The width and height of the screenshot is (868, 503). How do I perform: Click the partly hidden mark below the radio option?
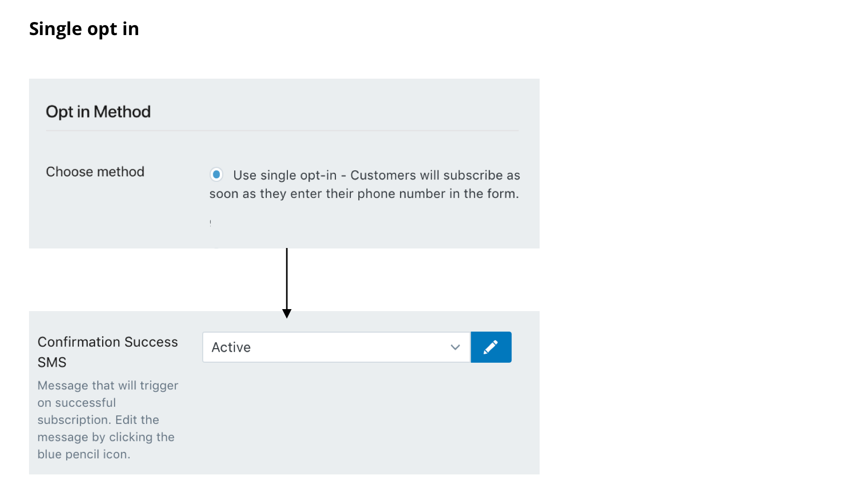(211, 222)
